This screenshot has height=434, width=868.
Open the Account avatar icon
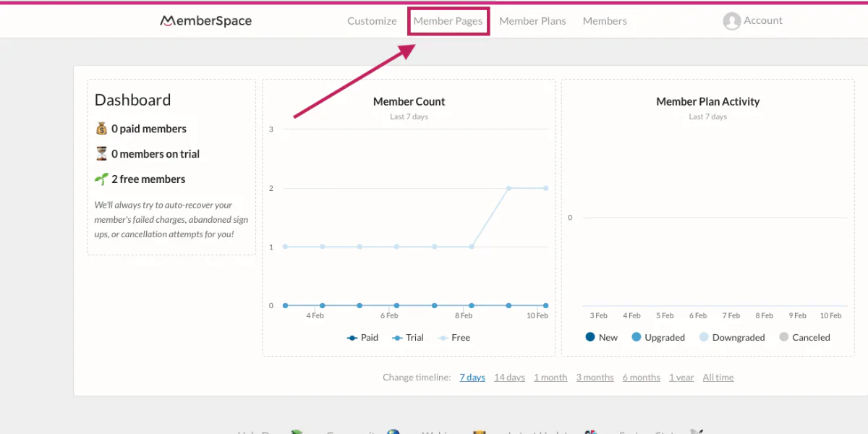732,21
